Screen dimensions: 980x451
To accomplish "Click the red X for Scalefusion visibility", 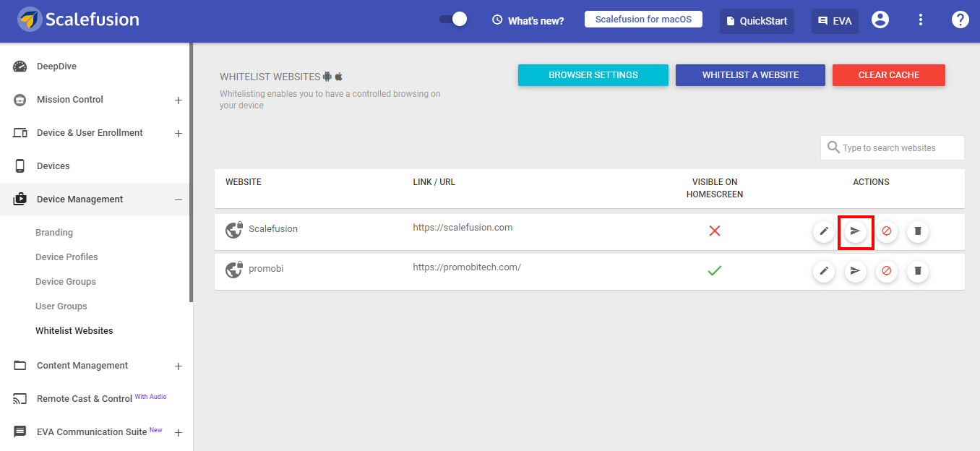I will 715,231.
